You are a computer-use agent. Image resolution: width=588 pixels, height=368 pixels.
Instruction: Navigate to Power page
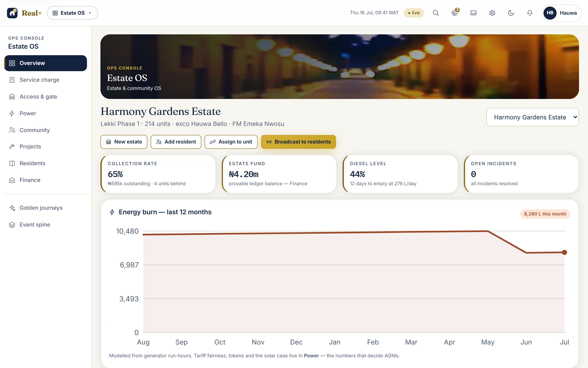click(x=46, y=113)
